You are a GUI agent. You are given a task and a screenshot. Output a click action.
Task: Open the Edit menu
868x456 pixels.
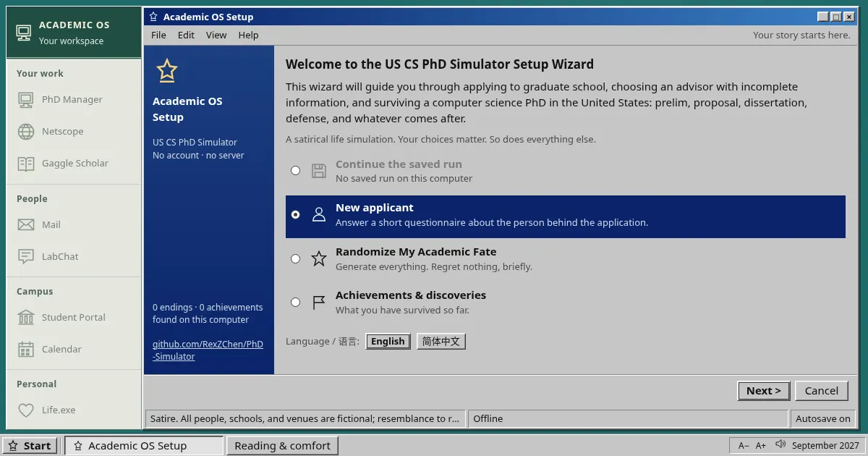coord(186,35)
